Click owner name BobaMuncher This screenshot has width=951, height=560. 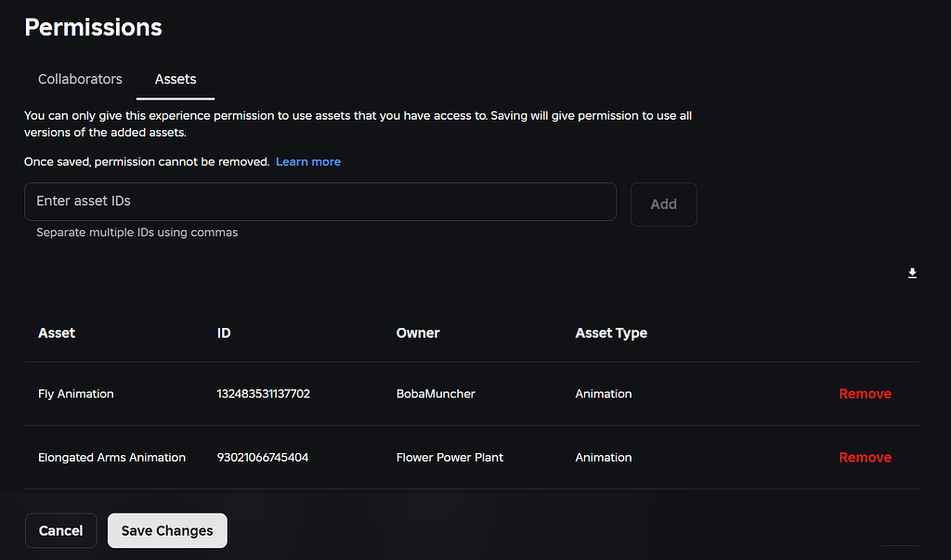coord(436,393)
